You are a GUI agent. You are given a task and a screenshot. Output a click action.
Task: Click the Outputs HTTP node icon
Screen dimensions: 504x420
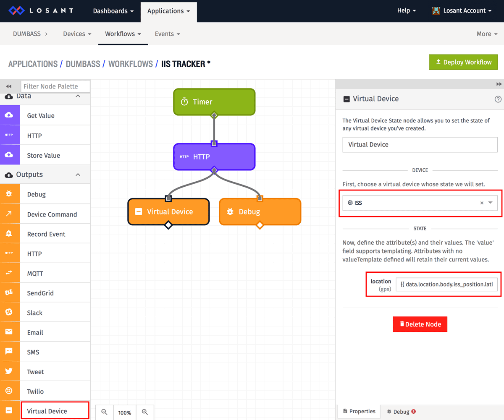coord(9,253)
